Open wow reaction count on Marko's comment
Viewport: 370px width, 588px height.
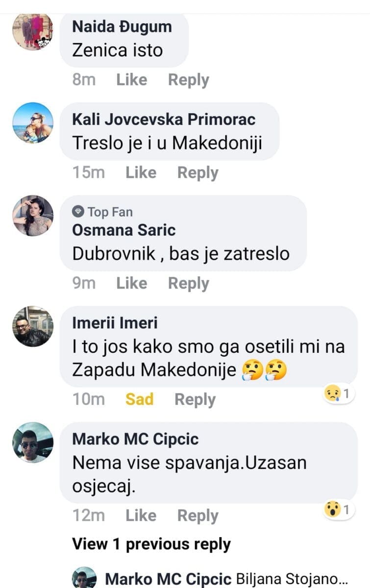pos(339,510)
